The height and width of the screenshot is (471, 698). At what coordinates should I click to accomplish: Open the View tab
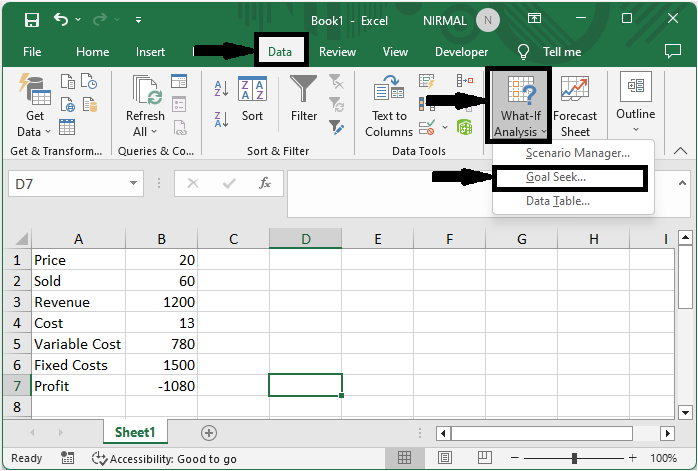[x=395, y=52]
